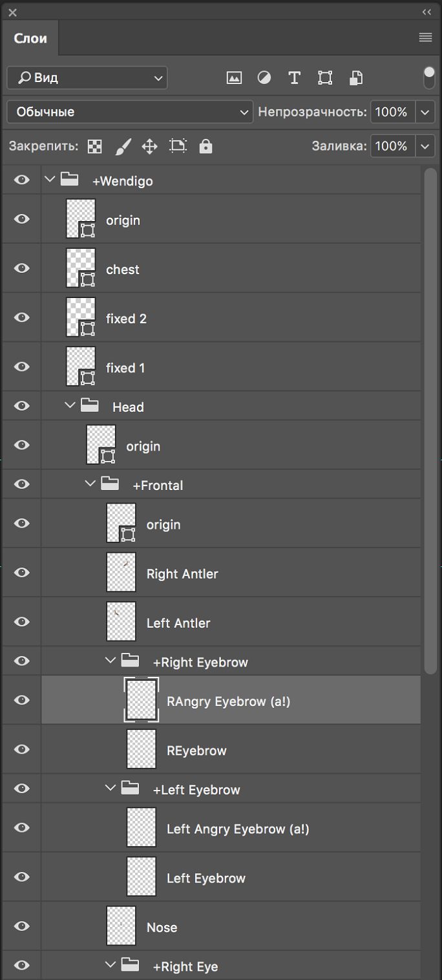
Task: Click the shape layer filter icon
Action: coord(324,77)
